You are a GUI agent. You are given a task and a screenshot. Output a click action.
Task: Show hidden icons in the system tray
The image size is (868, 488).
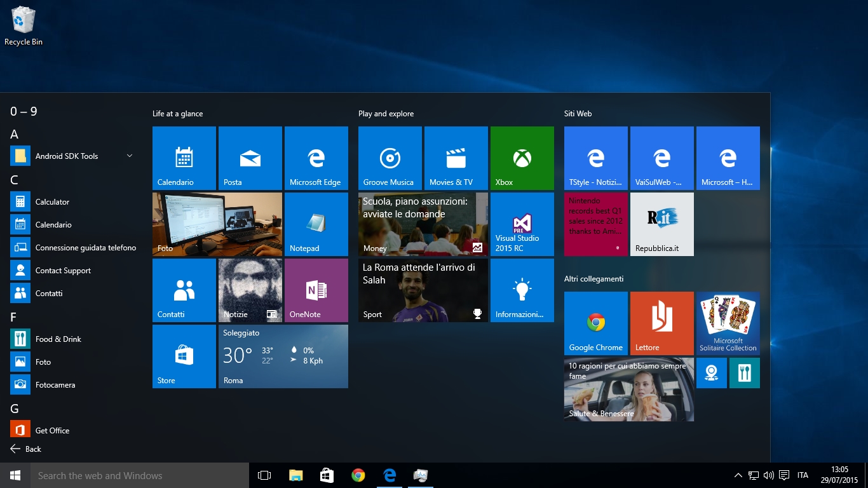(x=738, y=475)
